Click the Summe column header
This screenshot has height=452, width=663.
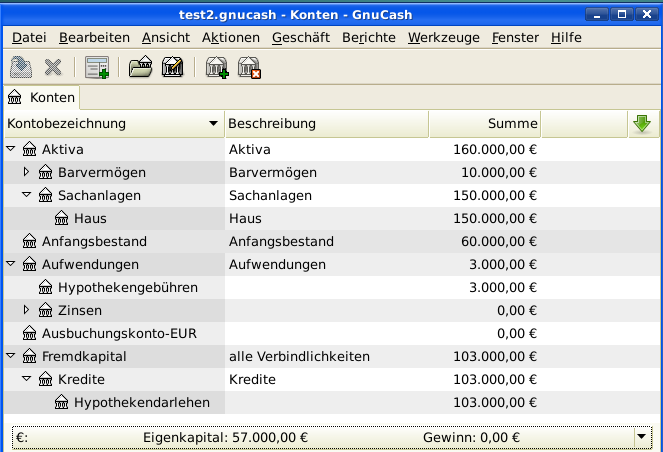coord(485,124)
